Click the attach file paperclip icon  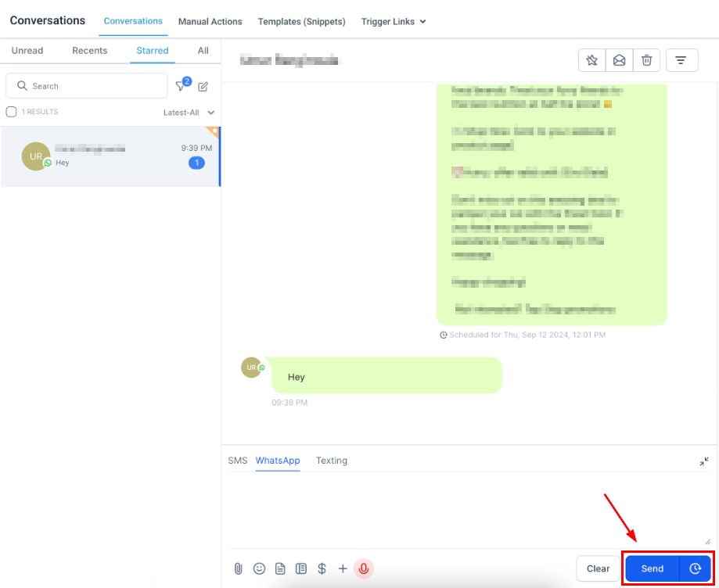click(239, 569)
